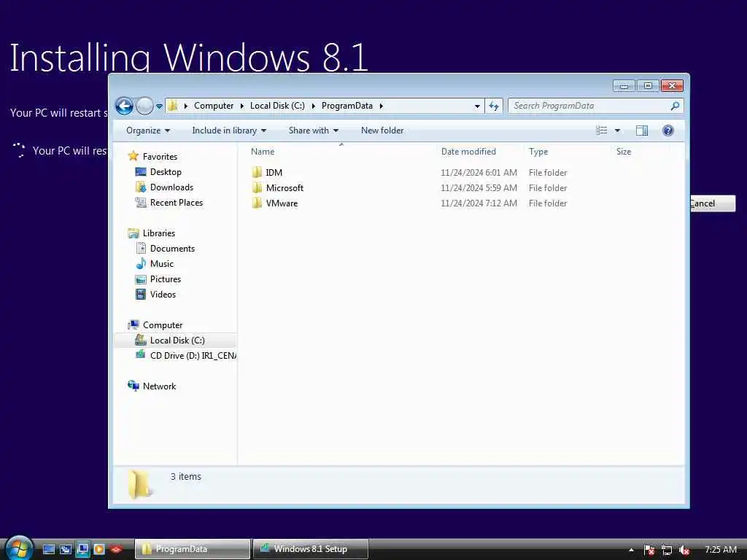Click VMware date 11/24/2024 7:12 AM

(x=479, y=203)
